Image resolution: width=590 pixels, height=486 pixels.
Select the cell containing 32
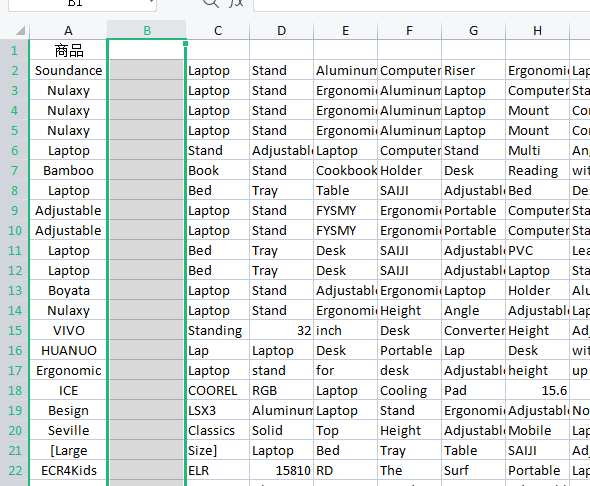281,330
